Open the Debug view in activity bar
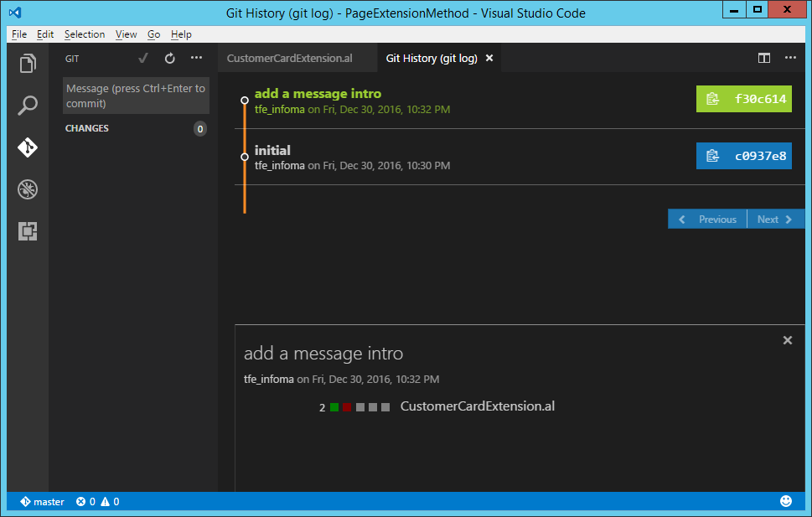This screenshot has width=812, height=517. click(x=28, y=189)
